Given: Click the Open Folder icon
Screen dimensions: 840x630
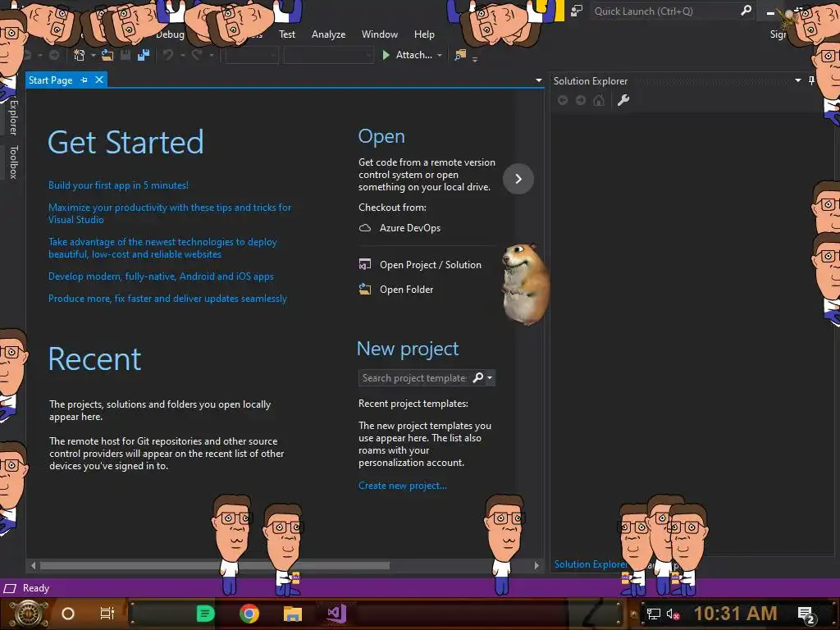Looking at the screenshot, I should [x=365, y=290].
